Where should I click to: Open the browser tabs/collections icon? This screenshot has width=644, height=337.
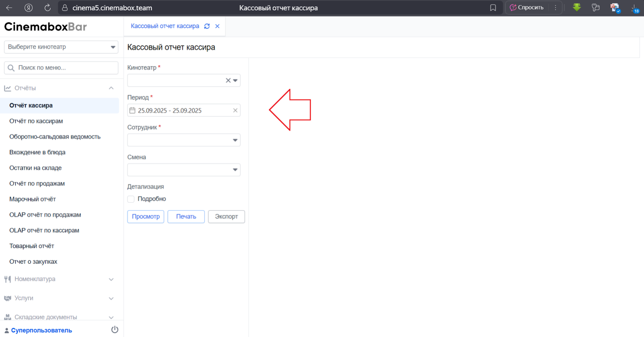[596, 7]
